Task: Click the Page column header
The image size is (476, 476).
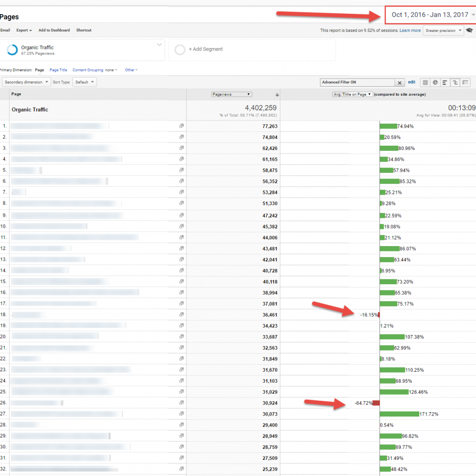Action: pyautogui.click(x=16, y=94)
